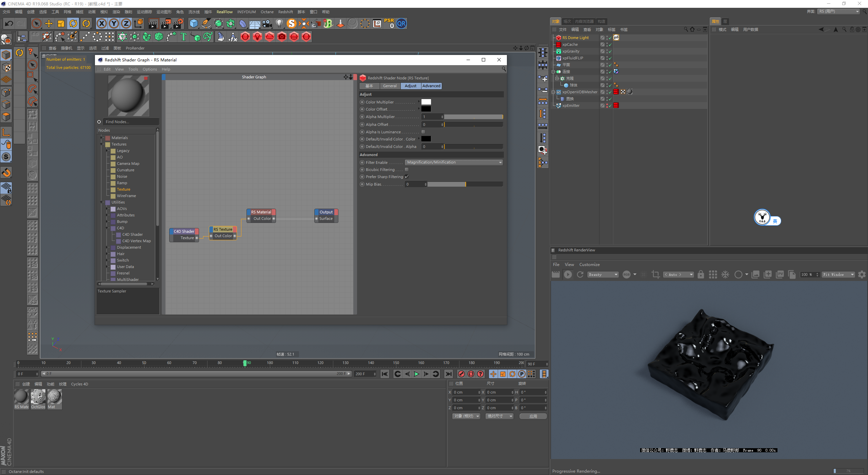Open the Beauty AOV dropdown
This screenshot has height=475, width=868.
coord(603,274)
